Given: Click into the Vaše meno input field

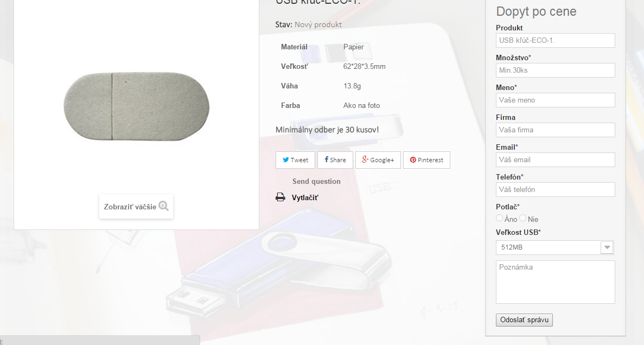Looking at the screenshot, I should 555,100.
